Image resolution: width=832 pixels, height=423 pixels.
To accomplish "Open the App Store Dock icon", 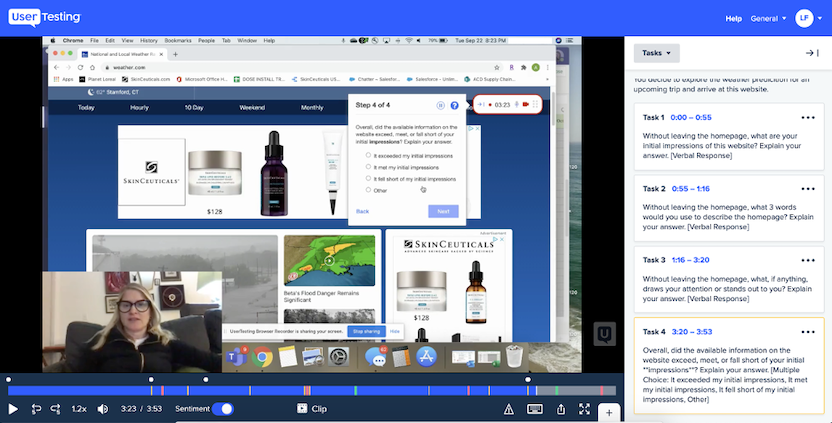I will [426, 357].
